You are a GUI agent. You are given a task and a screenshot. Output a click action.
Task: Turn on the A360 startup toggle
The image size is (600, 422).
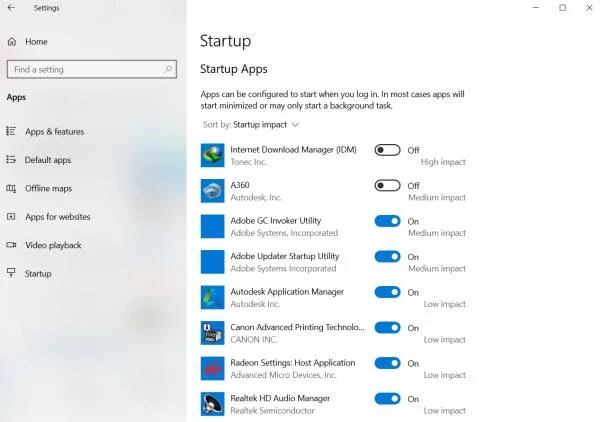point(387,186)
